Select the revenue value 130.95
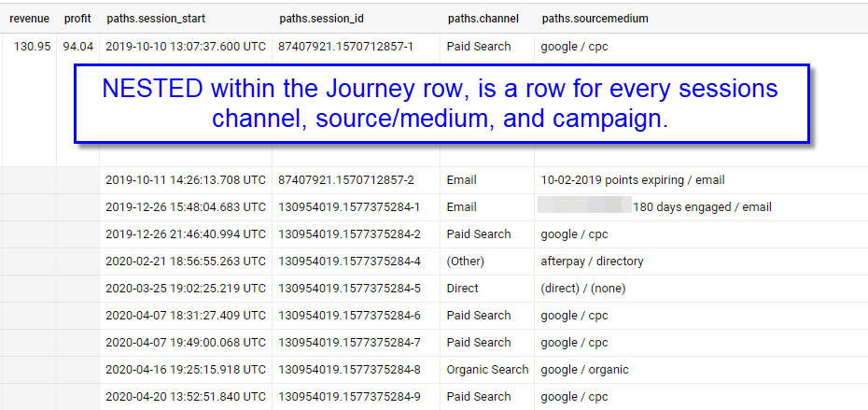Image resolution: width=868 pixels, height=410 pixels. (x=32, y=47)
